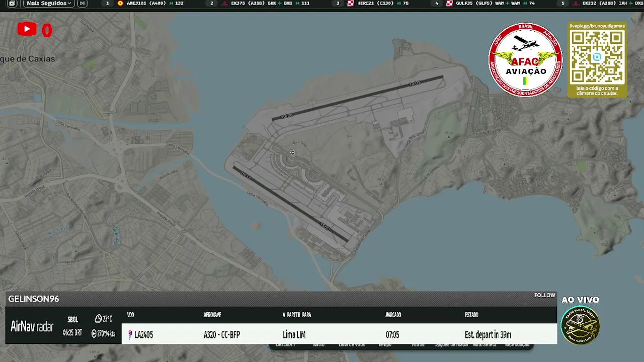Click the Lima LIM destination cell
Image resolution: width=644 pixels, height=362 pixels.
tap(294, 334)
